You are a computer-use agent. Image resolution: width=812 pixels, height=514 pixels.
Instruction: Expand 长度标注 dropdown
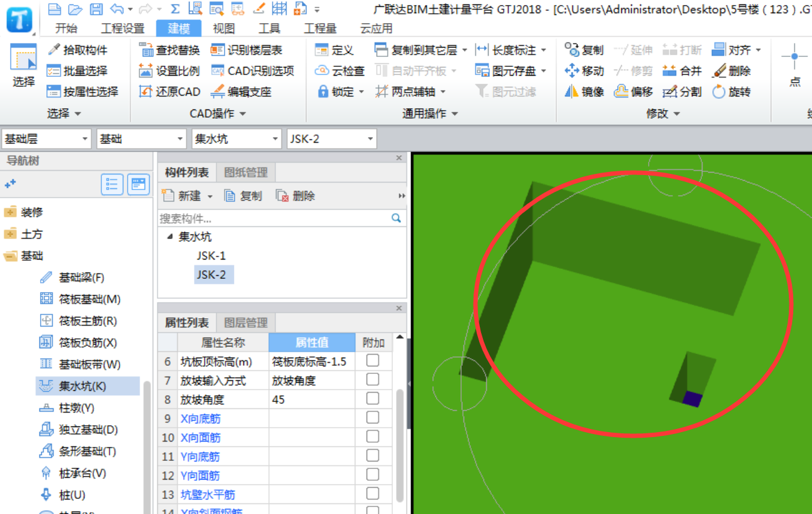tap(543, 50)
